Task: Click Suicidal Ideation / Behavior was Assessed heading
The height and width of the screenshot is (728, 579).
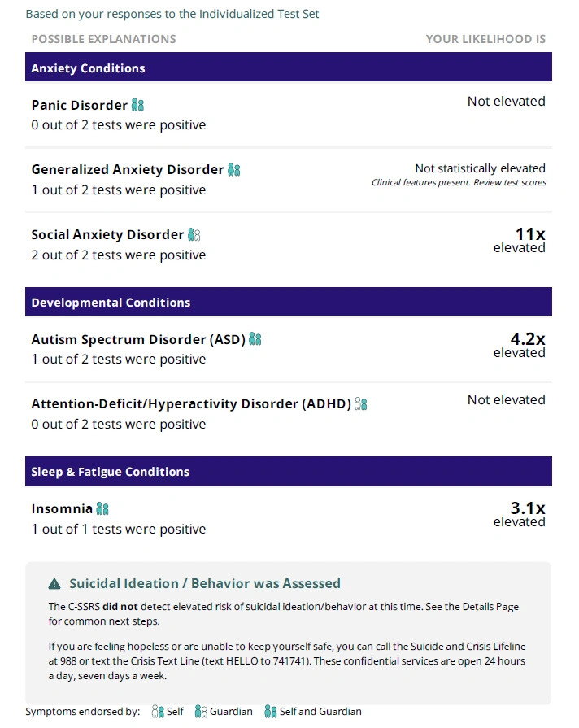Action: (205, 583)
